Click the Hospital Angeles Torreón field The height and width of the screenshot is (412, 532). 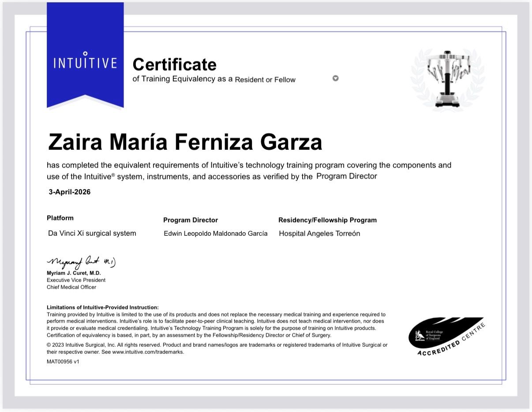(x=319, y=234)
